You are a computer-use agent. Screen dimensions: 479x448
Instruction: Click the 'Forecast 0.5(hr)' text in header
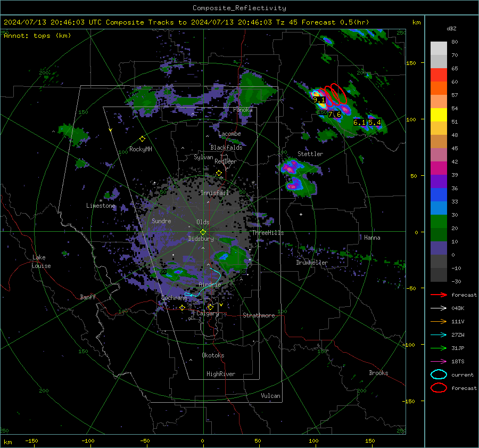[335, 22]
